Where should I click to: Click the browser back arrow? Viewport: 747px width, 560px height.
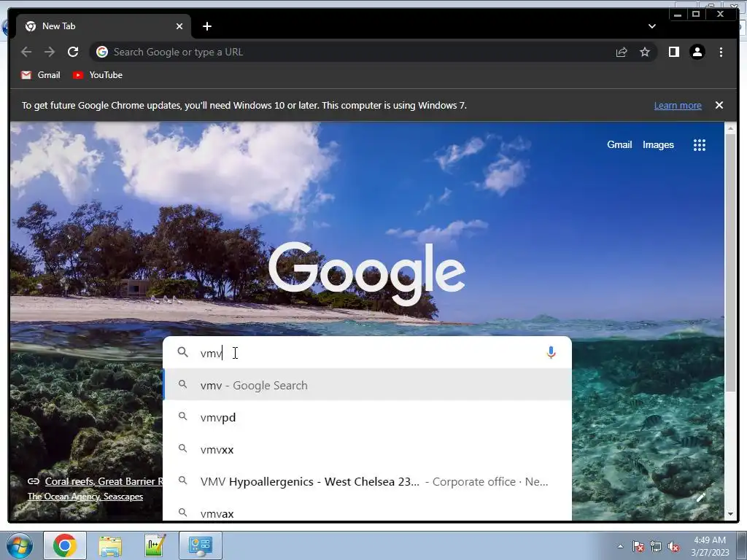click(26, 52)
